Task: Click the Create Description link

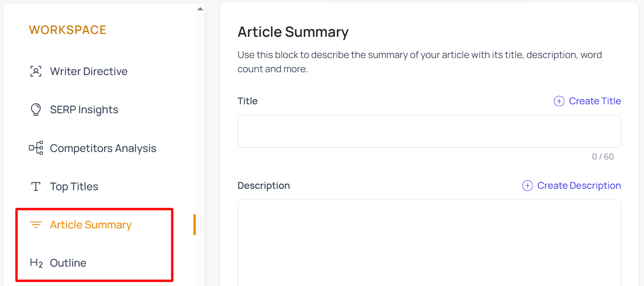Action: [x=579, y=185]
